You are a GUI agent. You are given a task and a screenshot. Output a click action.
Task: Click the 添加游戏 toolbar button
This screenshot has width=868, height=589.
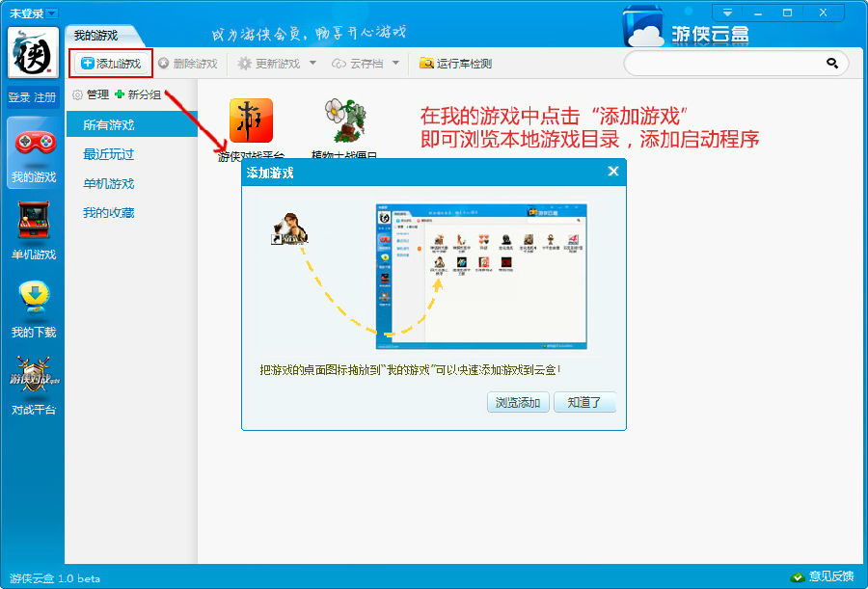point(111,64)
